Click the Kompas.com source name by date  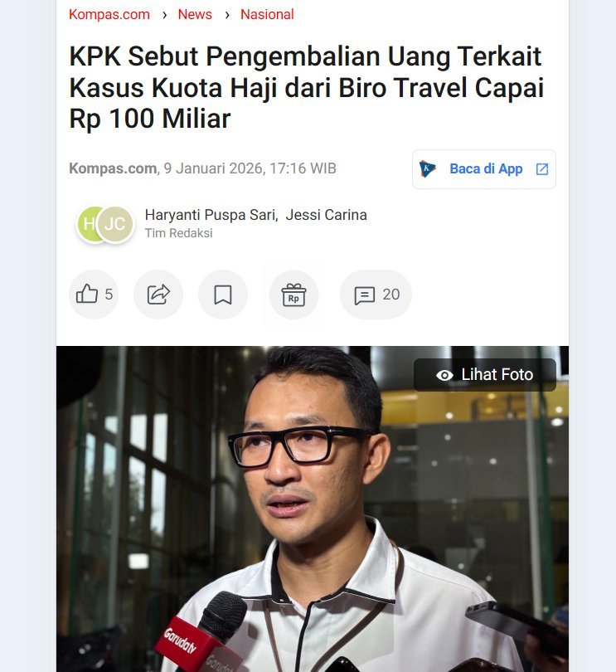[113, 168]
